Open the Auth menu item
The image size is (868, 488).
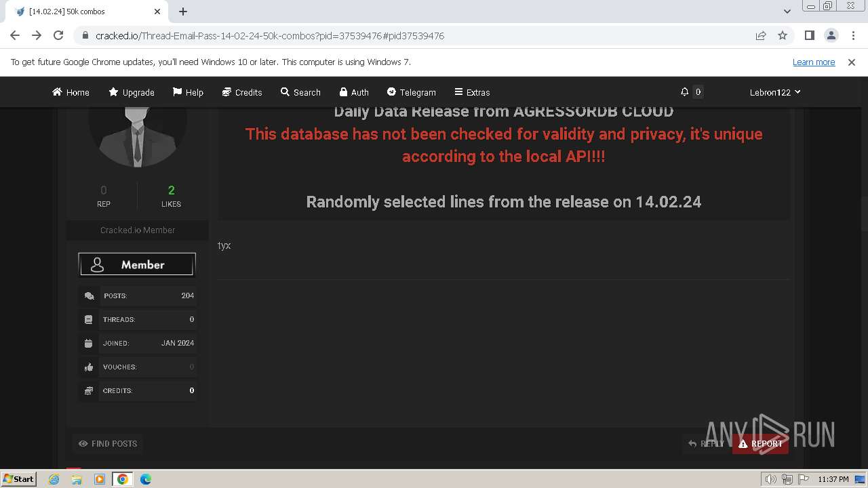click(x=354, y=92)
